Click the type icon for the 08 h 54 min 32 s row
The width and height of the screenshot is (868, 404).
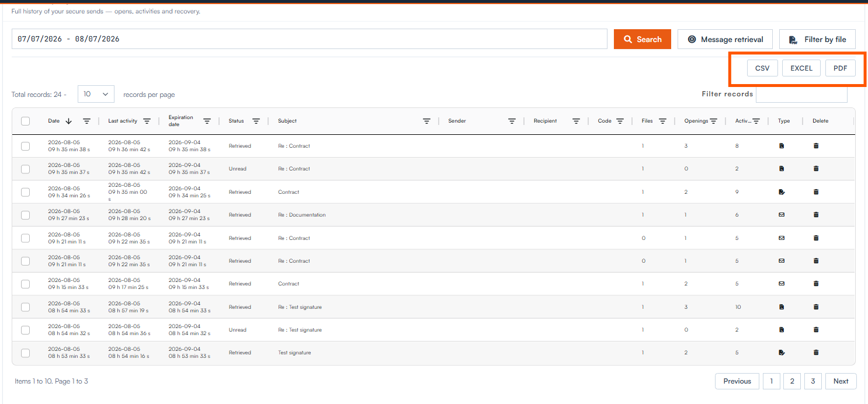(782, 330)
